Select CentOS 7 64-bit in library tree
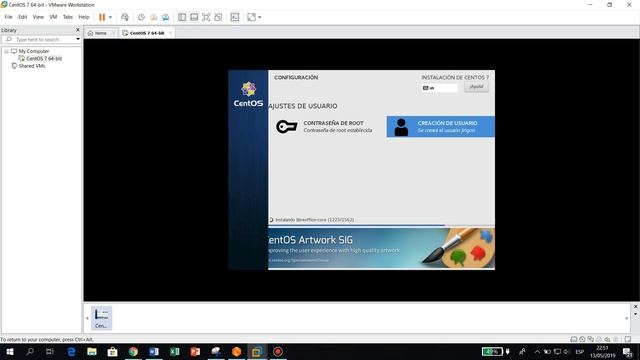Screen dimensions: 640x360 click(x=44, y=58)
